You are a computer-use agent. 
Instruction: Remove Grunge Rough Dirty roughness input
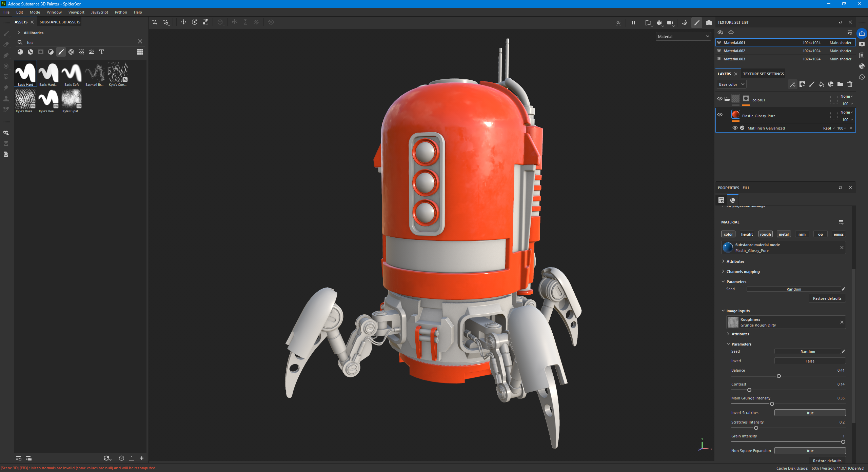[x=842, y=322]
